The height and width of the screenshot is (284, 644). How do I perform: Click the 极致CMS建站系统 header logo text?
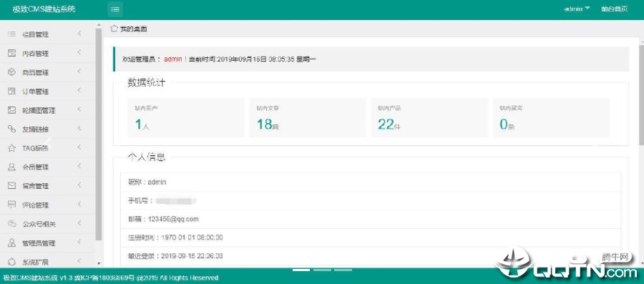tap(44, 9)
